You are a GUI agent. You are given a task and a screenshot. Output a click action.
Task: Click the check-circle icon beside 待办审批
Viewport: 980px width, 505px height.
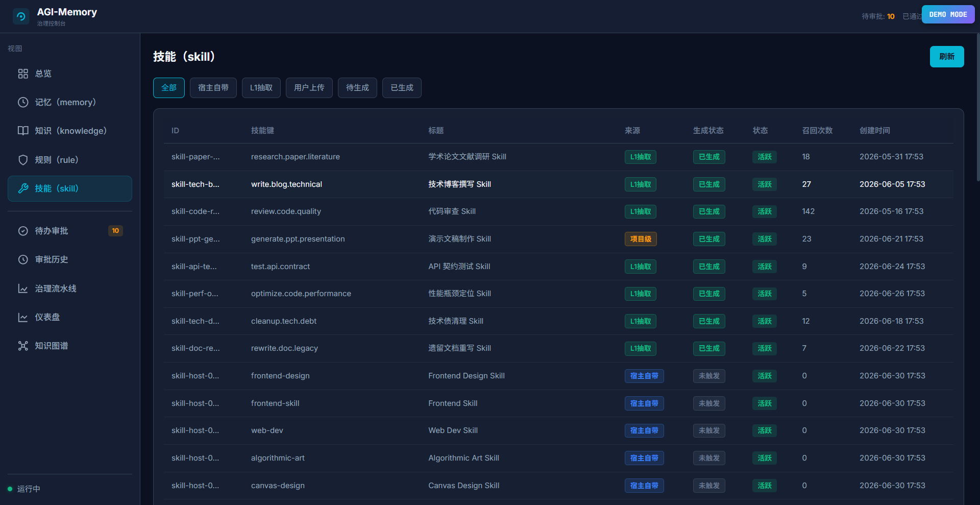[23, 231]
